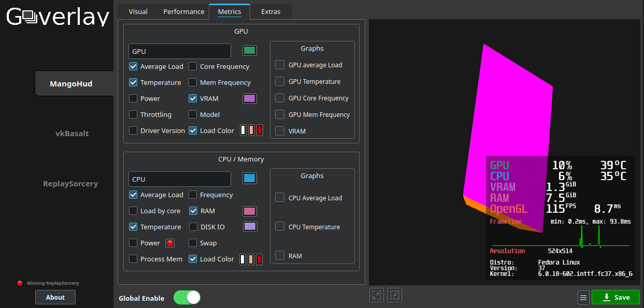The width and height of the screenshot is (644, 308).
Task: Enable GPU Model checkbox
Action: click(x=193, y=114)
